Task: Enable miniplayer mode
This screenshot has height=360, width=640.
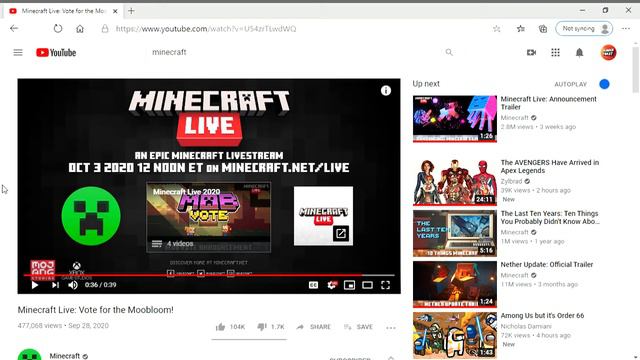Action: click(x=349, y=285)
